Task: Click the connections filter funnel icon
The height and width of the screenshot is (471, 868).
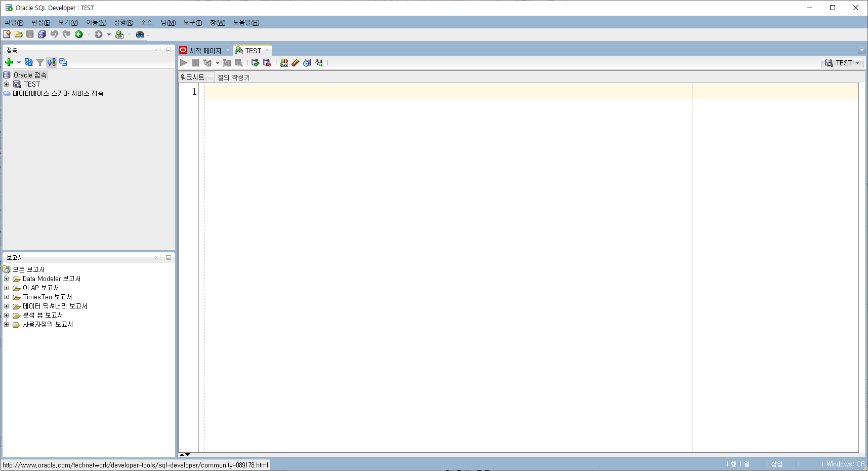Action: (x=40, y=62)
